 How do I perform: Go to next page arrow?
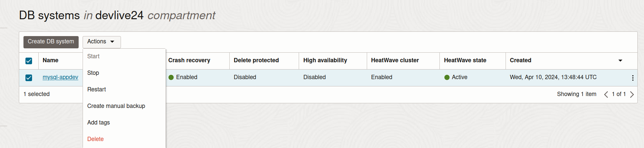click(632, 94)
